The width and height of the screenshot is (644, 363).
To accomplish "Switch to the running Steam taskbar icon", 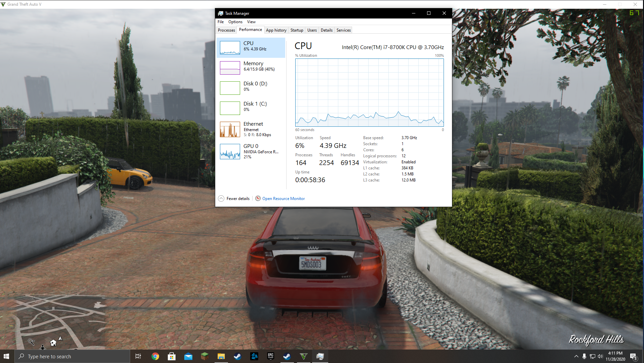I will click(x=287, y=356).
